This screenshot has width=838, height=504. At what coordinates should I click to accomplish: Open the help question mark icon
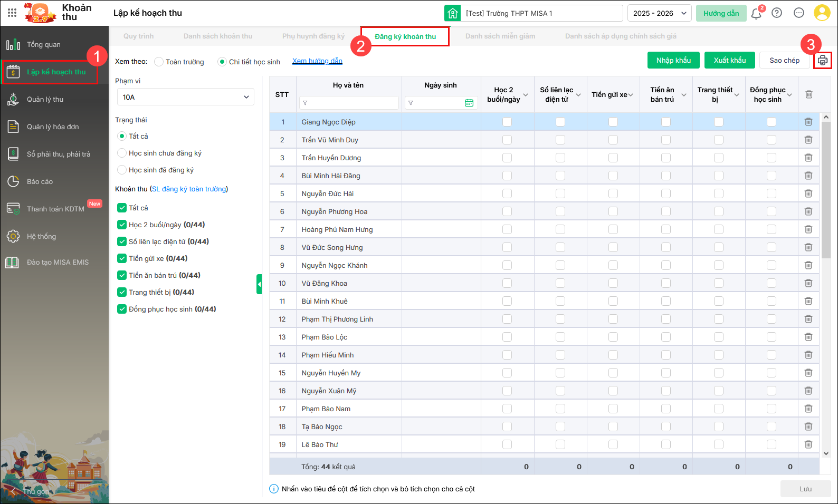777,13
